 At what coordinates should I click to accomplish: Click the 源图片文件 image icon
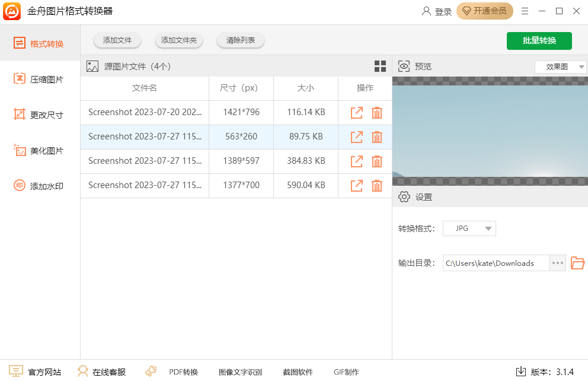click(92, 66)
